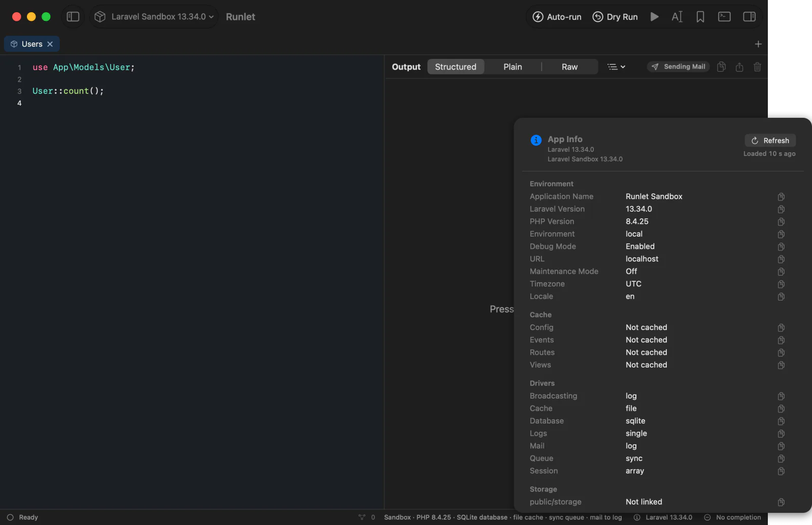Click the blue App Info icon
Image resolution: width=812 pixels, height=525 pixels.
click(x=536, y=140)
